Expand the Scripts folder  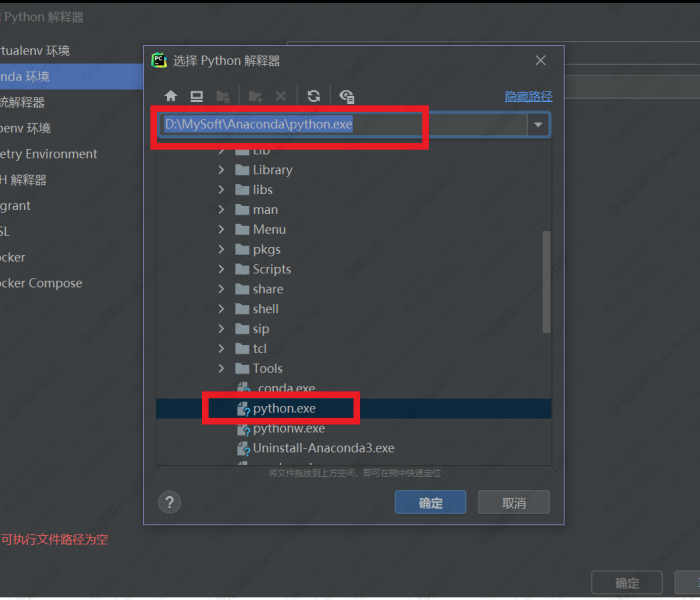pyautogui.click(x=221, y=269)
